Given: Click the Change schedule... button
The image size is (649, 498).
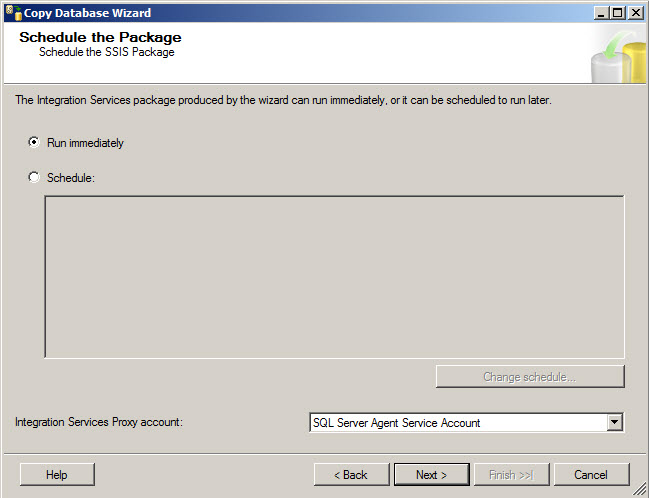Looking at the screenshot, I should (529, 377).
